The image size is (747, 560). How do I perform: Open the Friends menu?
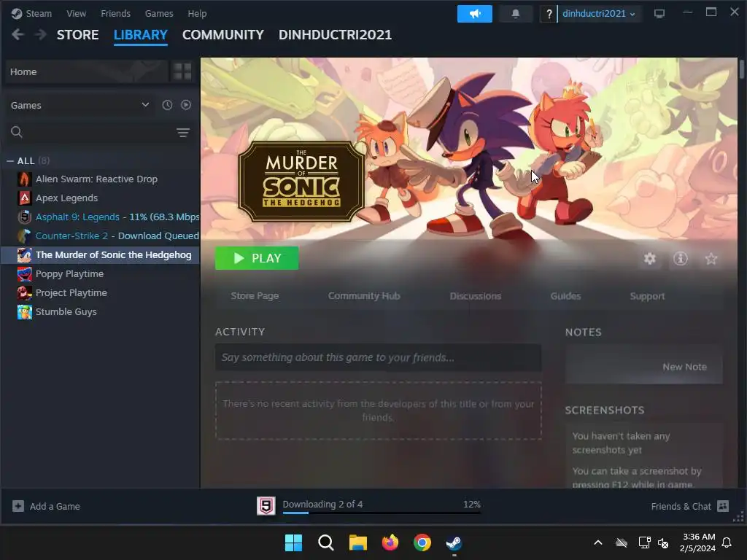click(115, 13)
